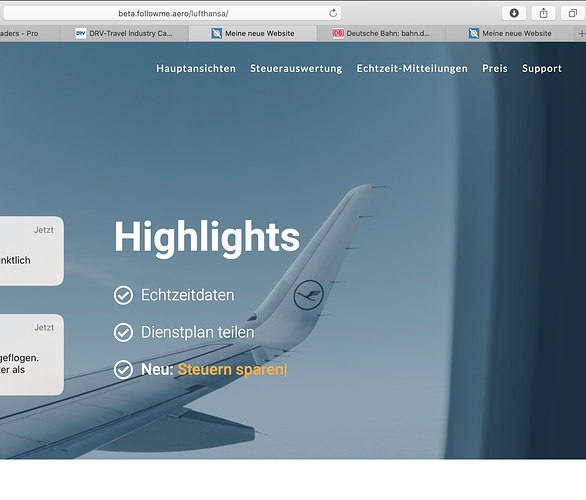The width and height of the screenshot is (586, 500).
Task: Switch to the DRV-Travel Industry tab
Action: pos(124,34)
